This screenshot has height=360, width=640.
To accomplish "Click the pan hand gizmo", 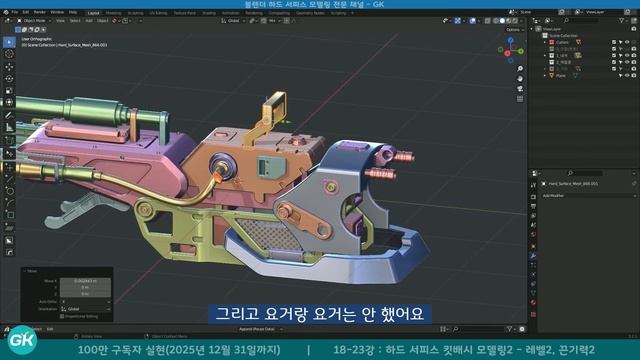I will tap(520, 78).
